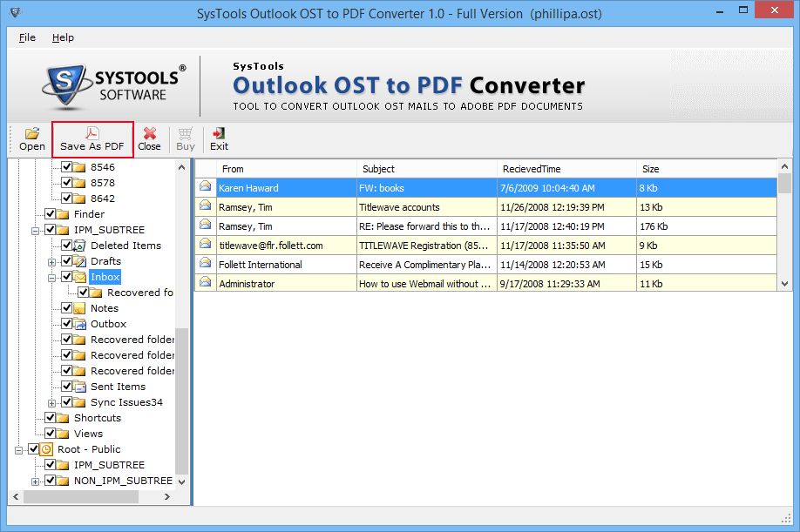Toggle the Outbox checkbox

tap(66, 324)
